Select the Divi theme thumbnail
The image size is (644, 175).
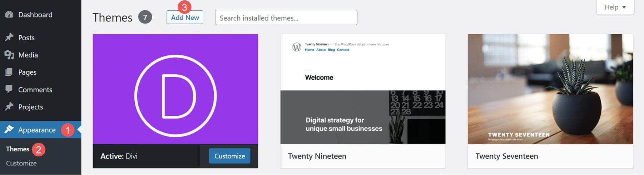(x=175, y=89)
